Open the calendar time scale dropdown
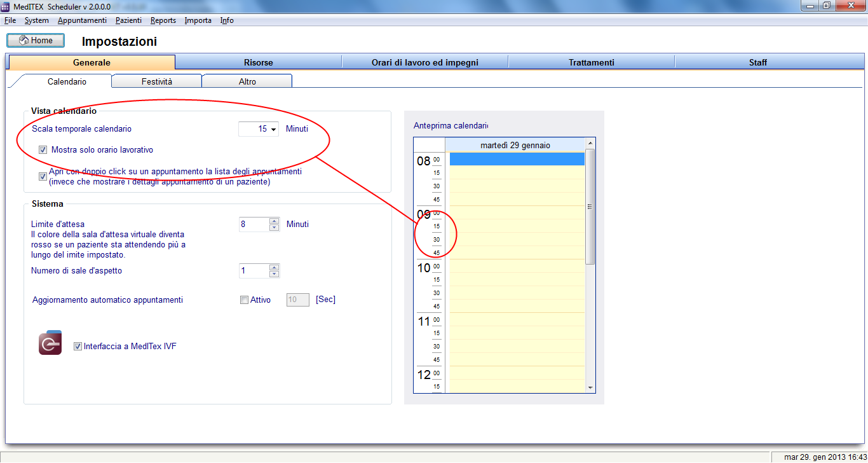Viewport: 868px width, 463px height. pyautogui.click(x=273, y=130)
